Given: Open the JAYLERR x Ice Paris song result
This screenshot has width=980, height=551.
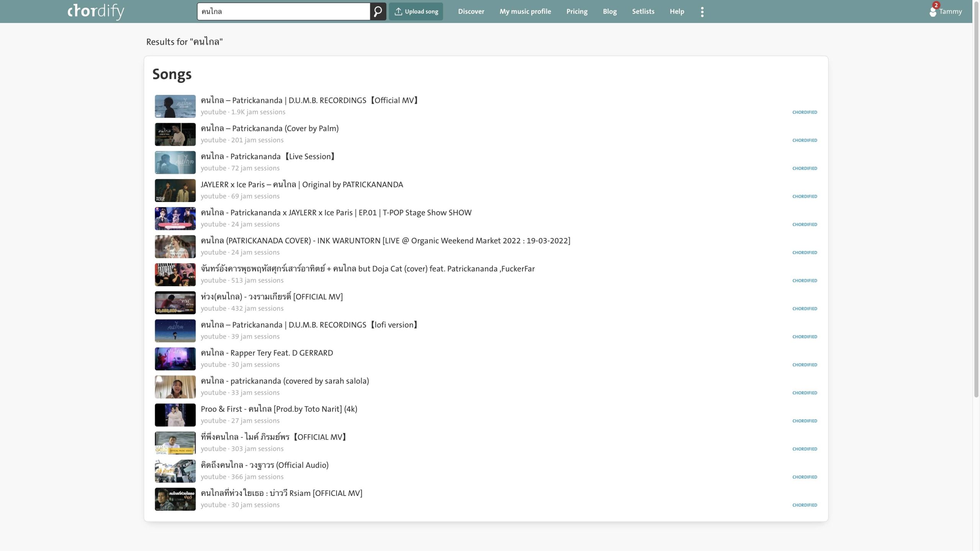Looking at the screenshot, I should pyautogui.click(x=302, y=184).
